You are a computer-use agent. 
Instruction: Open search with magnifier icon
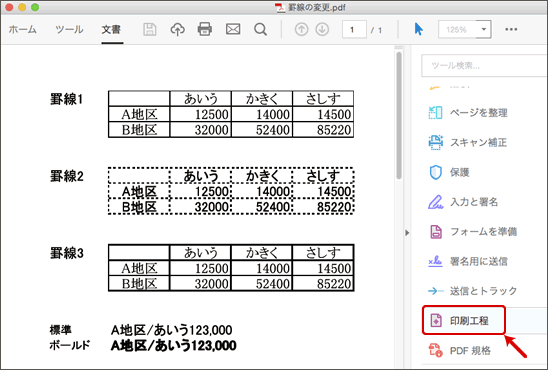click(x=260, y=29)
